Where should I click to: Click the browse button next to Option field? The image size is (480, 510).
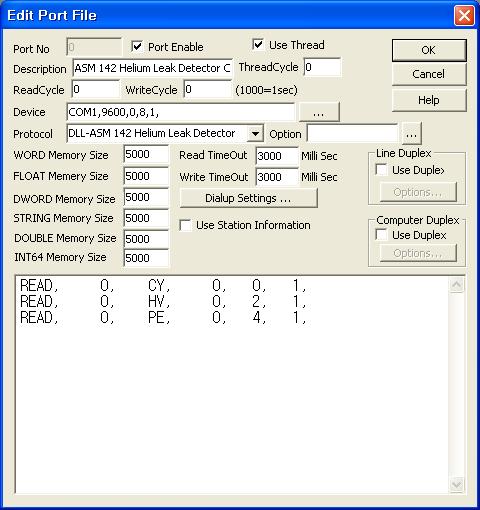coord(411,134)
